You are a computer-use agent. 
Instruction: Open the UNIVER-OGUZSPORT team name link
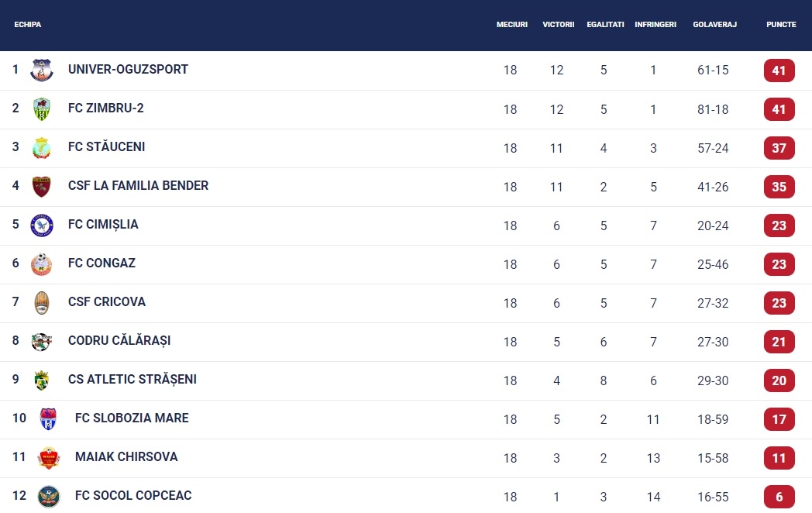[x=128, y=70]
